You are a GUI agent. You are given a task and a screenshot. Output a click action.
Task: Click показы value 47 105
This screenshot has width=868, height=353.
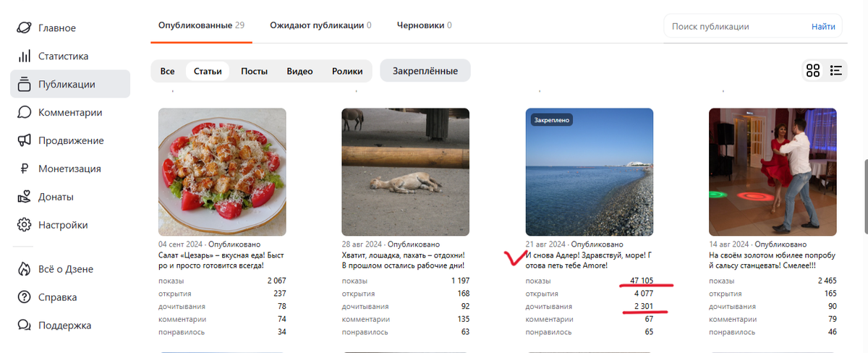[641, 281]
